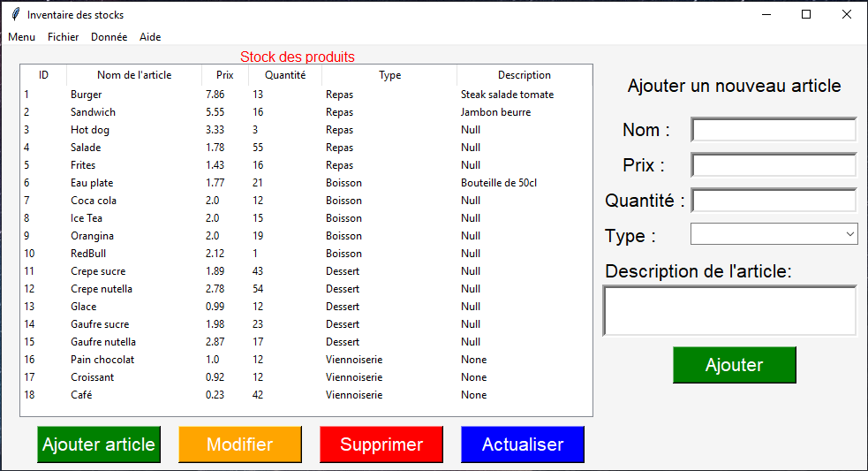
Task: Select the Eau plate row
Action: point(306,183)
